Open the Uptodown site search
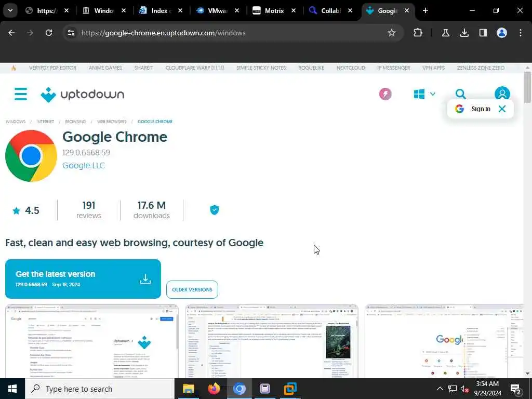This screenshot has height=399, width=532. pos(460,94)
